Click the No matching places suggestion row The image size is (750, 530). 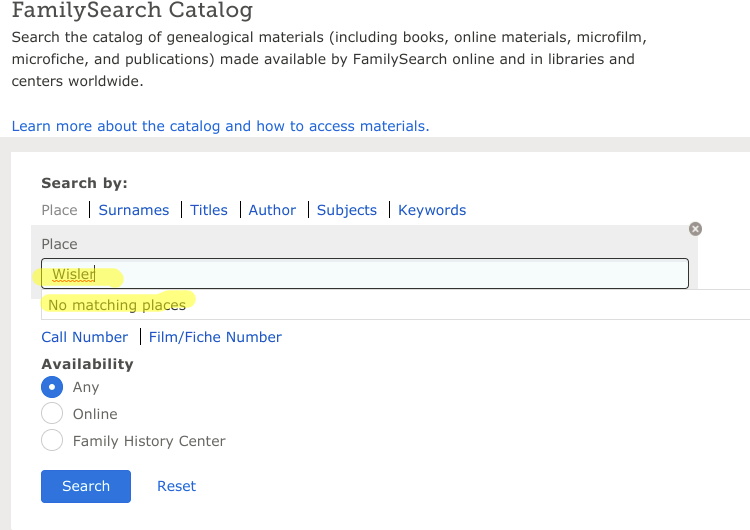coord(396,305)
